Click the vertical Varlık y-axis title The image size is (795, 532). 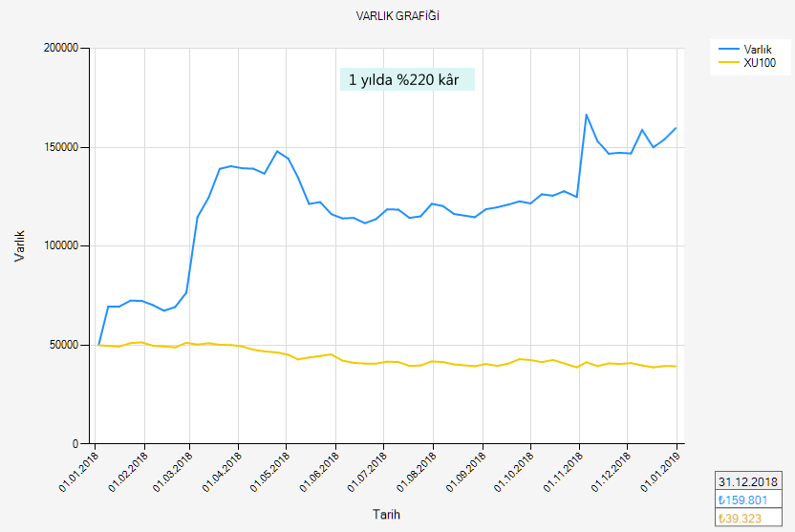(x=20, y=245)
